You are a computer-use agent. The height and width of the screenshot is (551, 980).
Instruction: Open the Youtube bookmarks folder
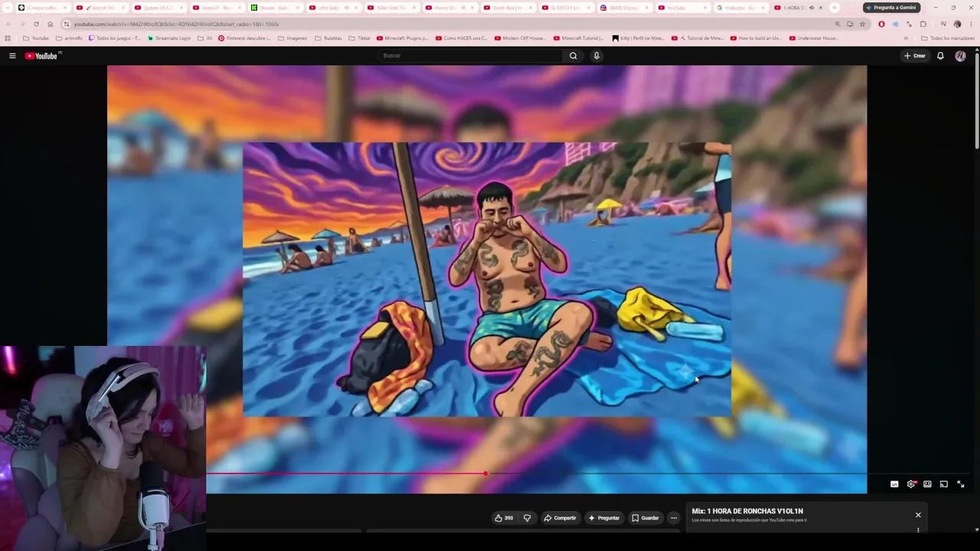[x=36, y=38]
